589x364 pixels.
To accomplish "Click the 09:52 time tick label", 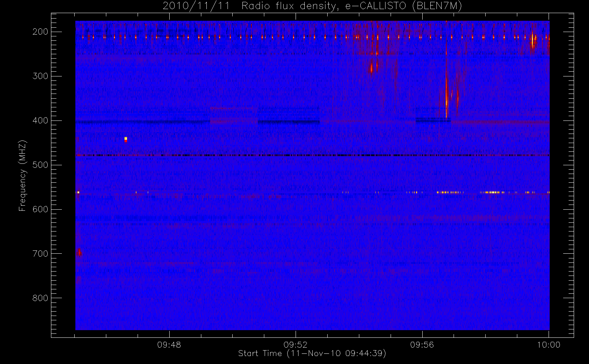I will (x=296, y=345).
